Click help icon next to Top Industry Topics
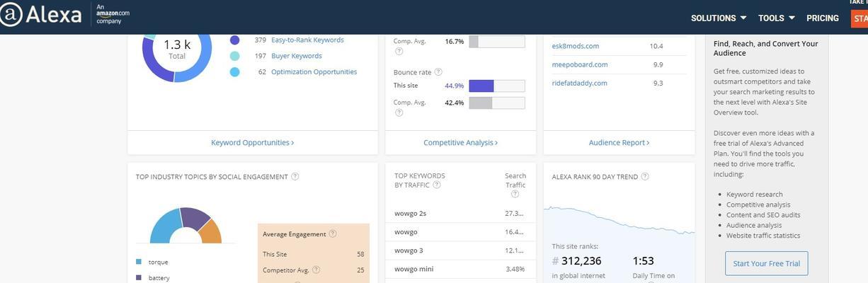 [295, 177]
